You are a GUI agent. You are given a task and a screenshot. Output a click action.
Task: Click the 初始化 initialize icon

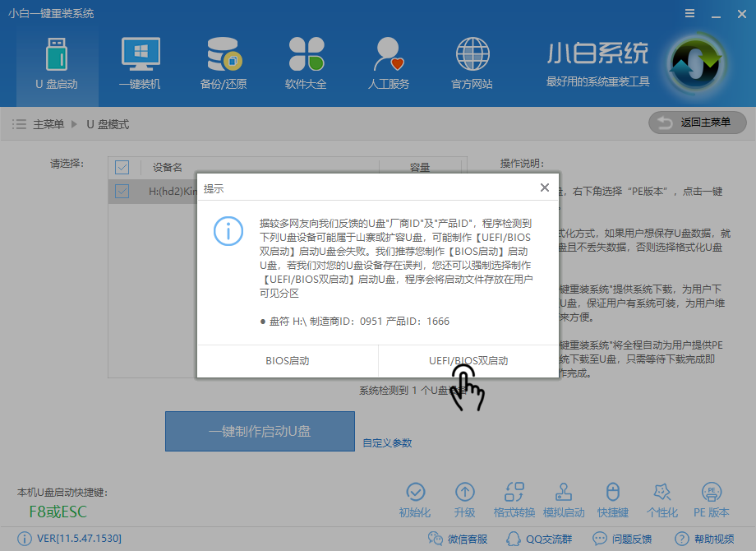click(x=415, y=498)
